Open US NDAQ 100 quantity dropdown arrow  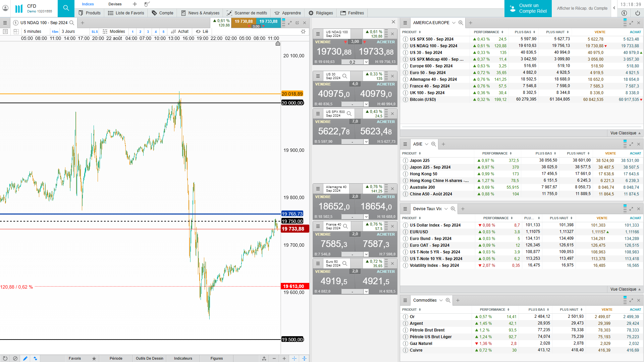tap(366, 62)
